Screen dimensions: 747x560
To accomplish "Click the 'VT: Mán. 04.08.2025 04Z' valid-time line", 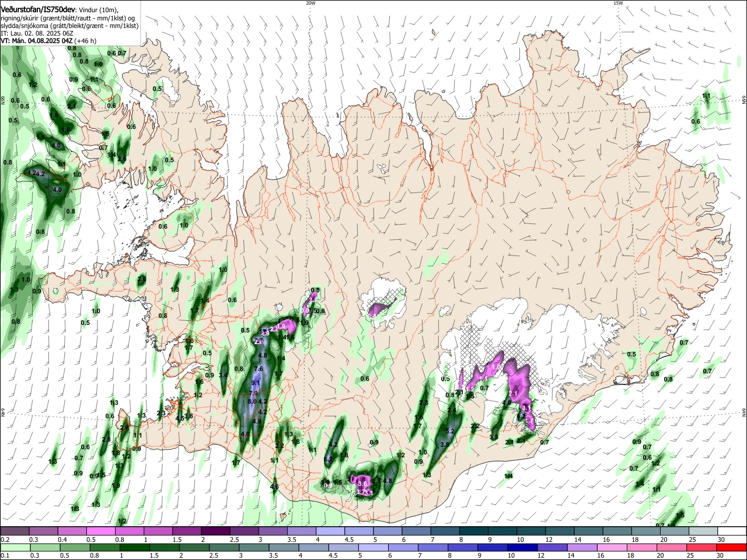I will tap(37, 41).
